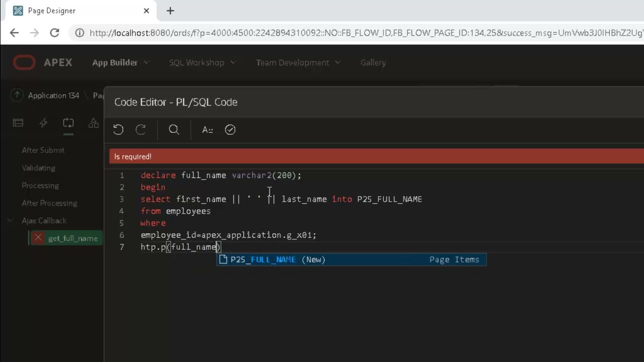Open the Rendering tab icon
This screenshot has width=644, height=362.
[18, 123]
